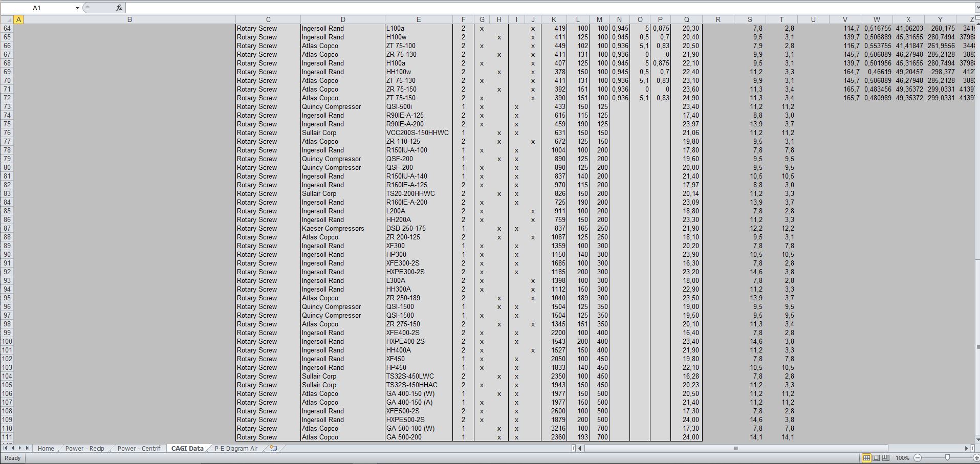Open the P-E Diagram Air sheet tab
This screenshot has height=464, width=980.
click(x=236, y=448)
